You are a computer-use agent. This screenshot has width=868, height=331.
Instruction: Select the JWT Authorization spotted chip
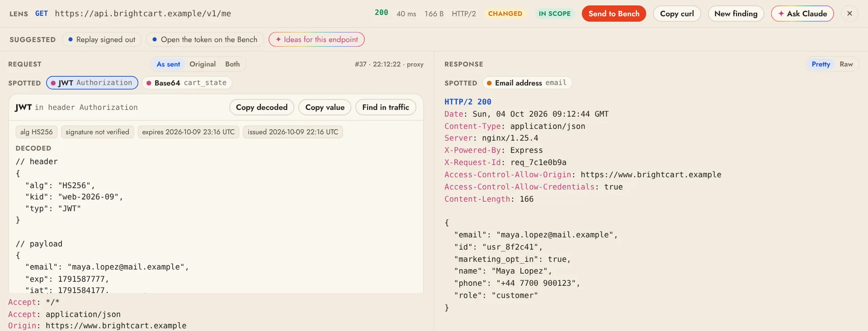click(x=92, y=83)
